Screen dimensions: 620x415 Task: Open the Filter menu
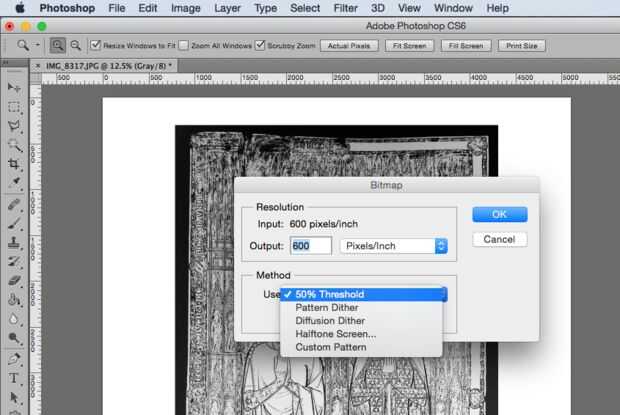coord(345,8)
